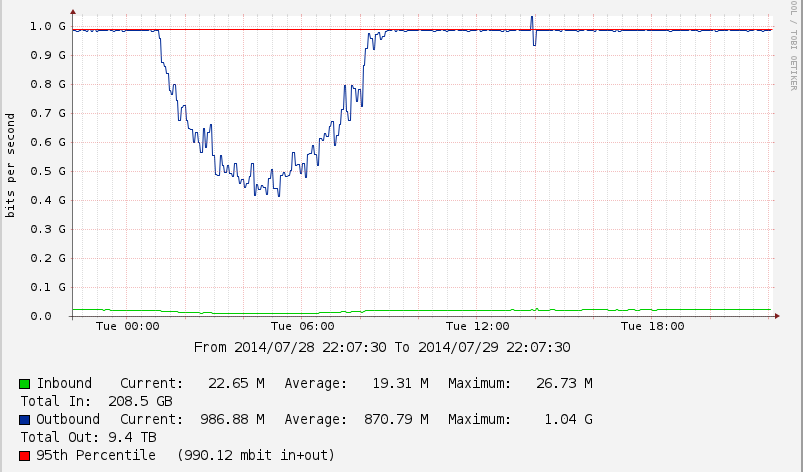The width and height of the screenshot is (803, 472).
Task: Click the Tue 06:00 x-axis label
Action: (302, 326)
